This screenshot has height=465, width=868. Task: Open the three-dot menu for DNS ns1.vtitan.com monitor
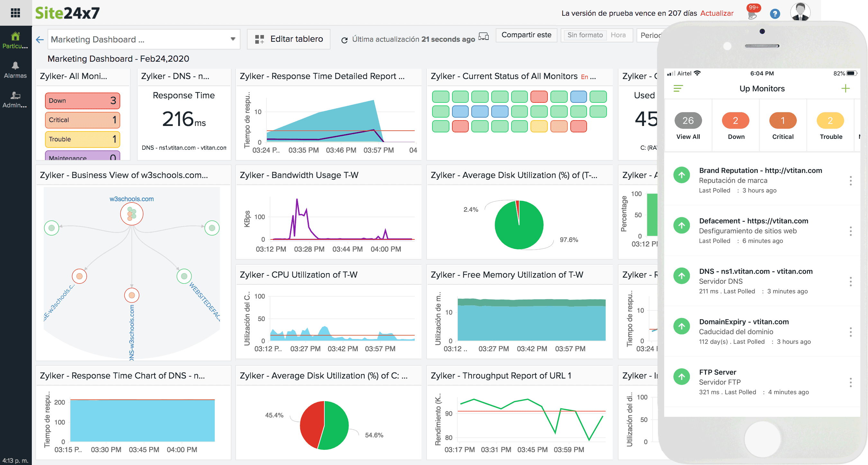(x=850, y=282)
